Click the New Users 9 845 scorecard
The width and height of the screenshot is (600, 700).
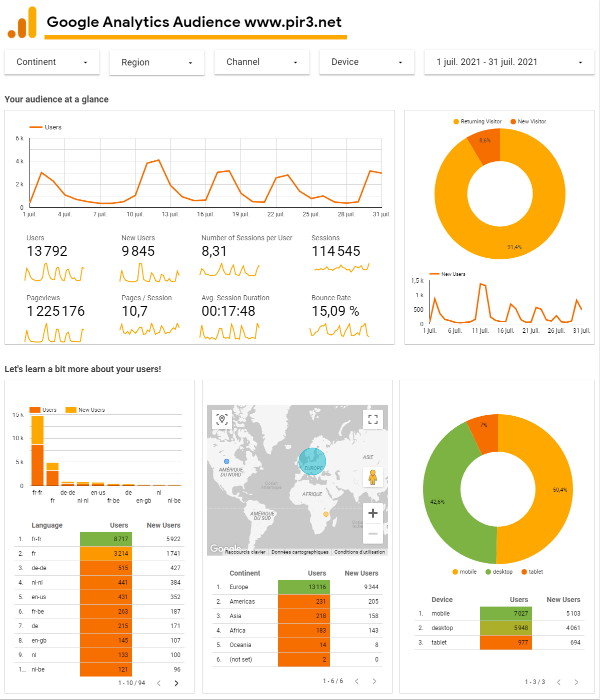click(149, 258)
